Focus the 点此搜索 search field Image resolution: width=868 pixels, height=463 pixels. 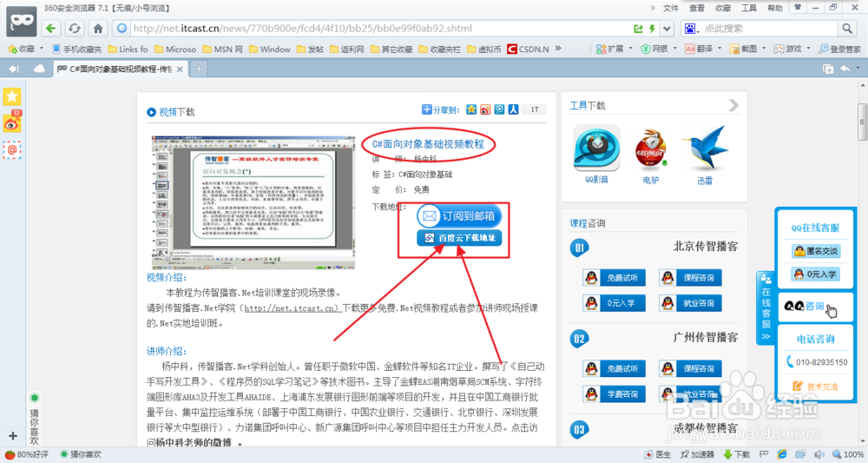coord(769,29)
